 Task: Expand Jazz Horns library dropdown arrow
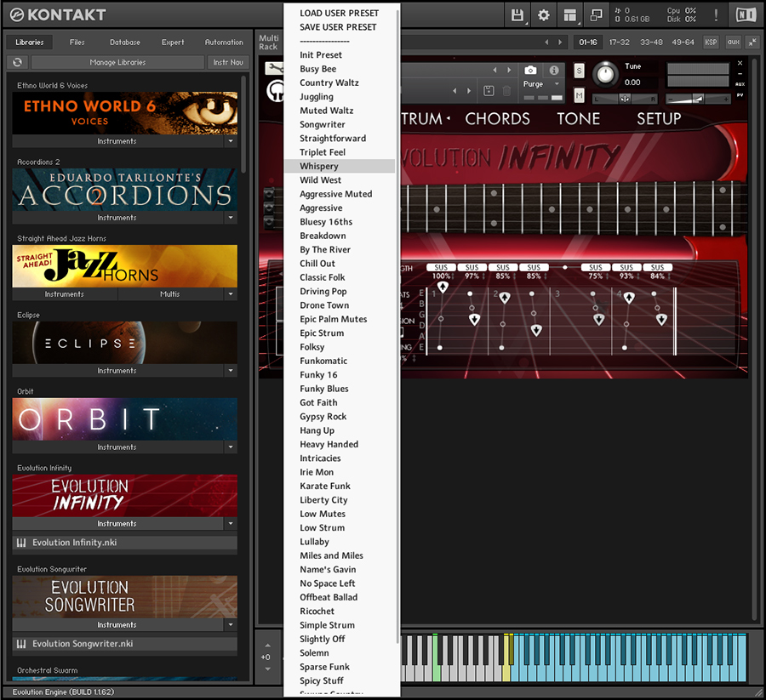[x=231, y=293]
